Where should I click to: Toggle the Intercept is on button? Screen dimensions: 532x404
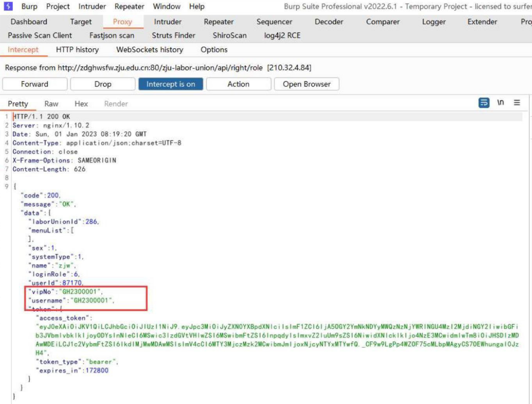[x=170, y=84]
